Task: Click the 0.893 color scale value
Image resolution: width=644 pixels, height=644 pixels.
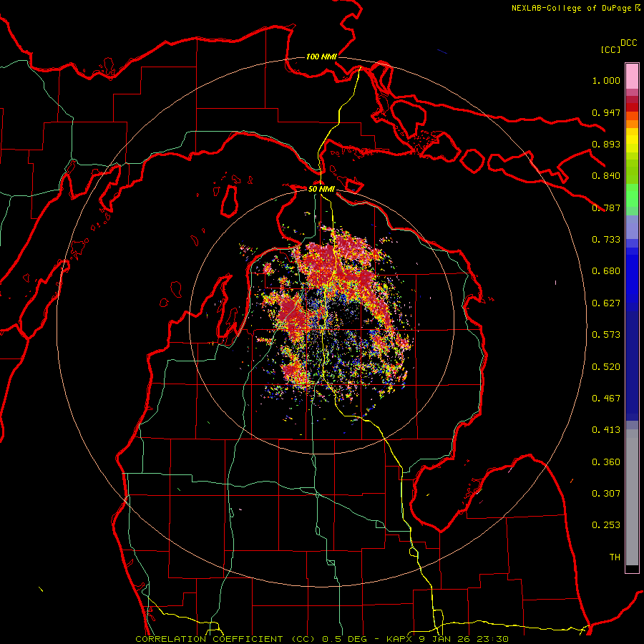Action: (x=606, y=144)
